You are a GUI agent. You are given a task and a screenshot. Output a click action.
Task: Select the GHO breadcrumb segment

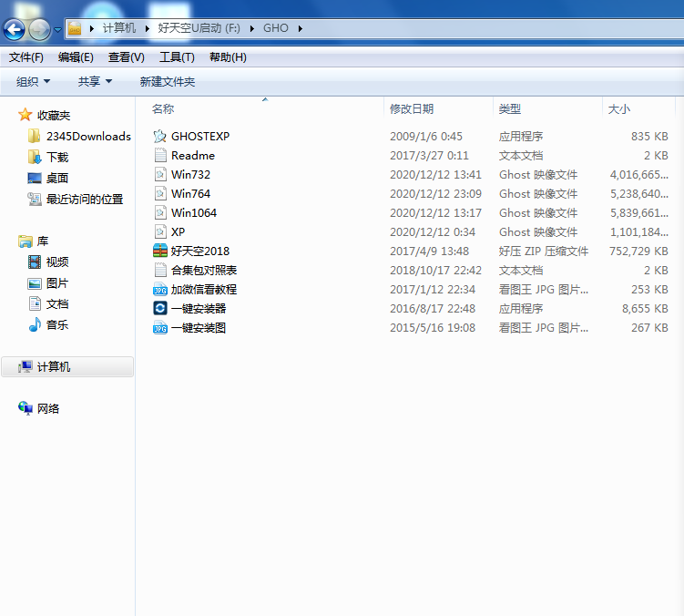click(x=276, y=28)
